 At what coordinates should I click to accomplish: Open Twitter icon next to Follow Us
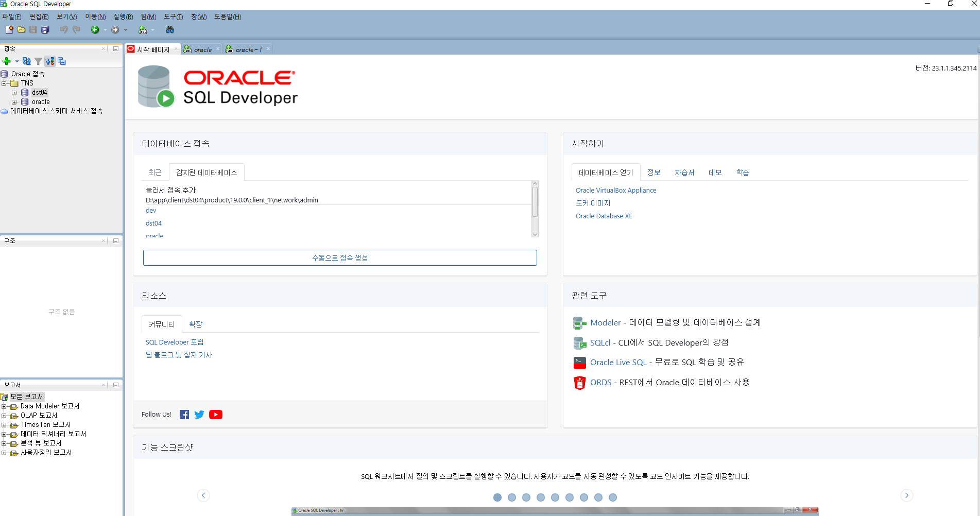click(x=199, y=415)
